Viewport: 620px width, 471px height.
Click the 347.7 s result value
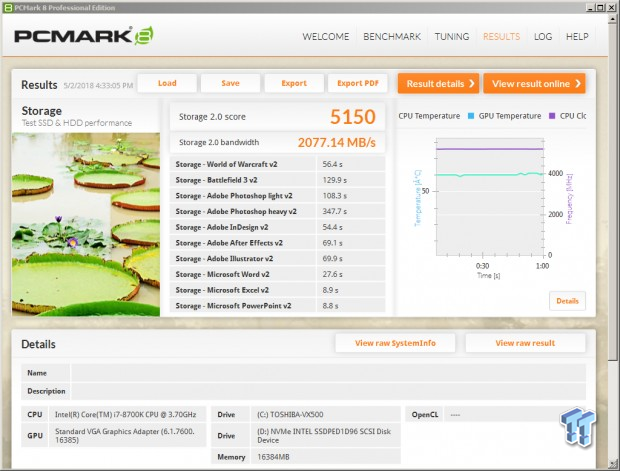pos(335,212)
